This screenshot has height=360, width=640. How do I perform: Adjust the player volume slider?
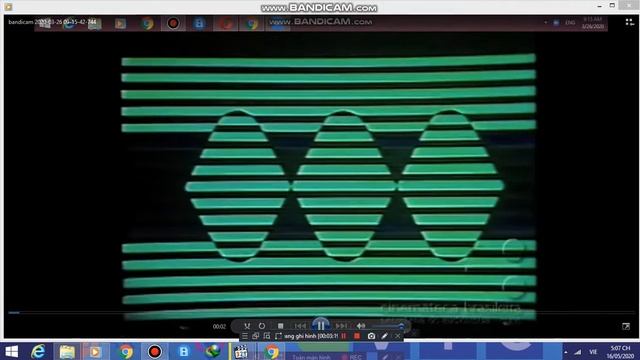(x=387, y=326)
